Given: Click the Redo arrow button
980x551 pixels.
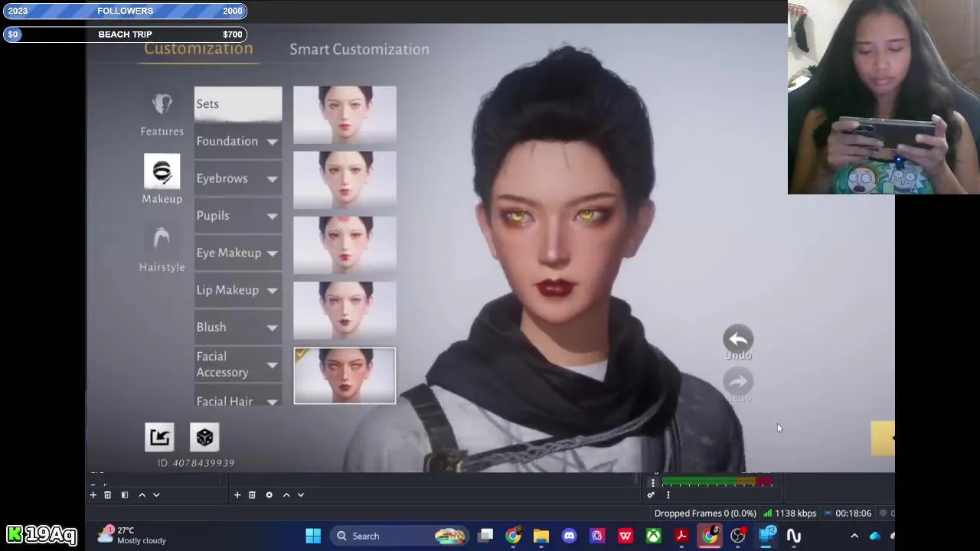Looking at the screenshot, I should coord(738,381).
